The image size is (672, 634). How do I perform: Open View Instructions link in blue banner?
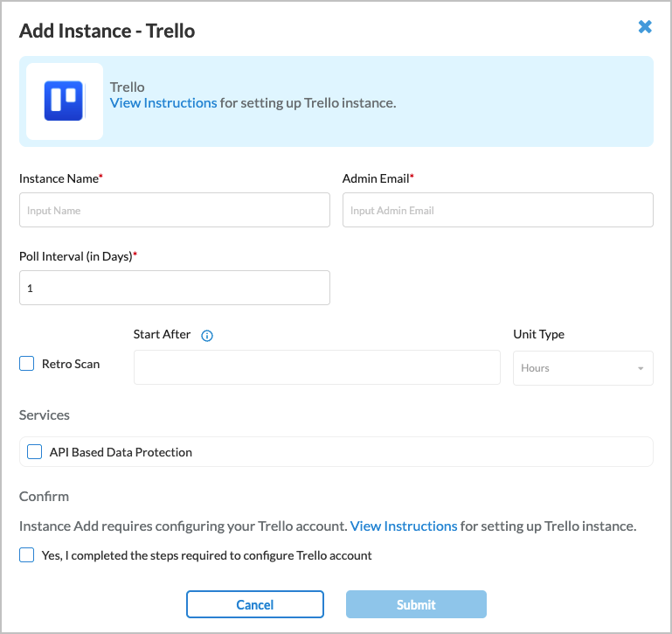(163, 103)
